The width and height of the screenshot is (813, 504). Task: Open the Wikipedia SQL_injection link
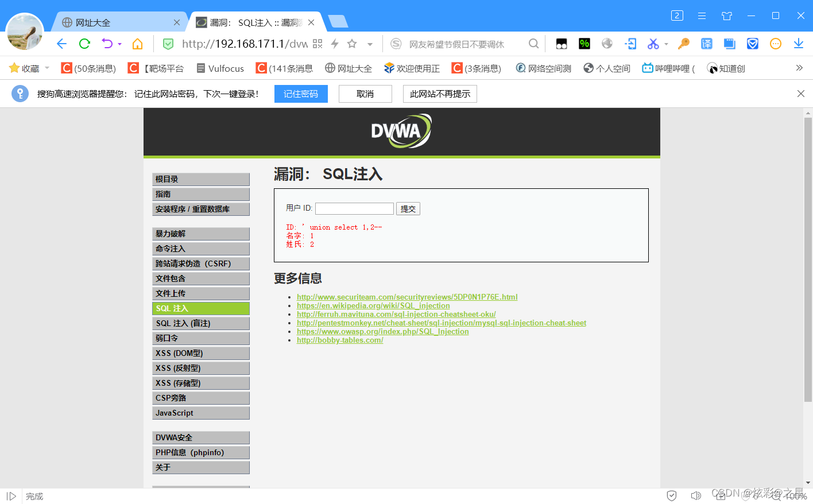click(373, 306)
